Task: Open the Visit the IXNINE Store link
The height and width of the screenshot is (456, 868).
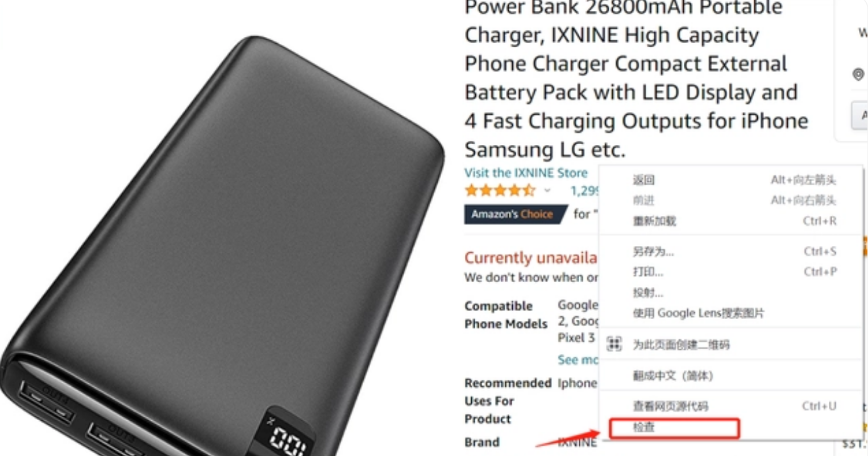Action: pos(526,173)
